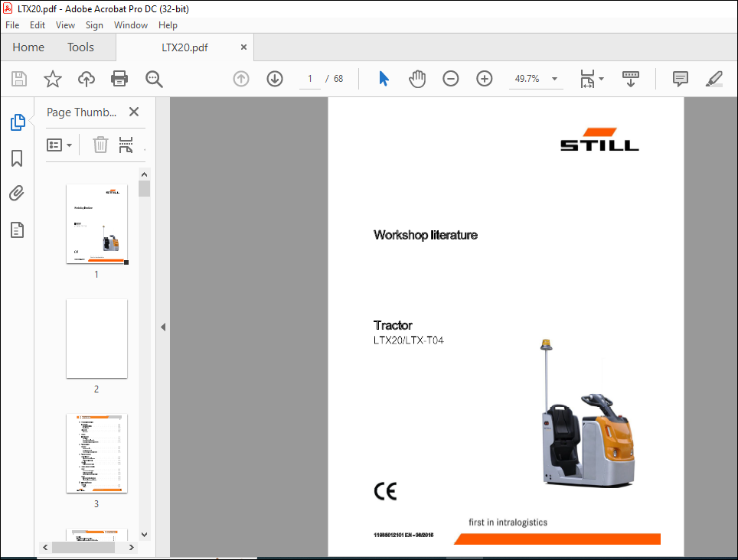
Task: Select blank page 2 thumbnail
Action: (97, 339)
